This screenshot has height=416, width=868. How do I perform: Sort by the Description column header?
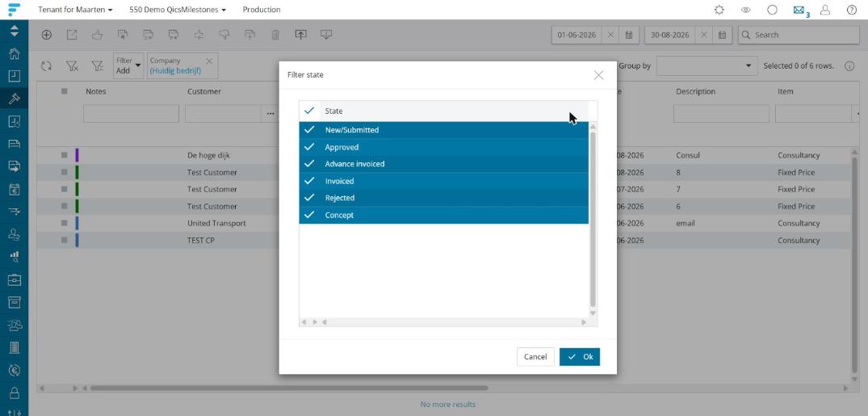pos(695,91)
